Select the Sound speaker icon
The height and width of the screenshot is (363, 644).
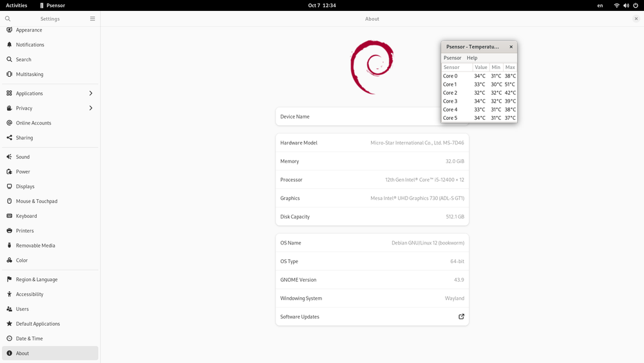(9, 157)
